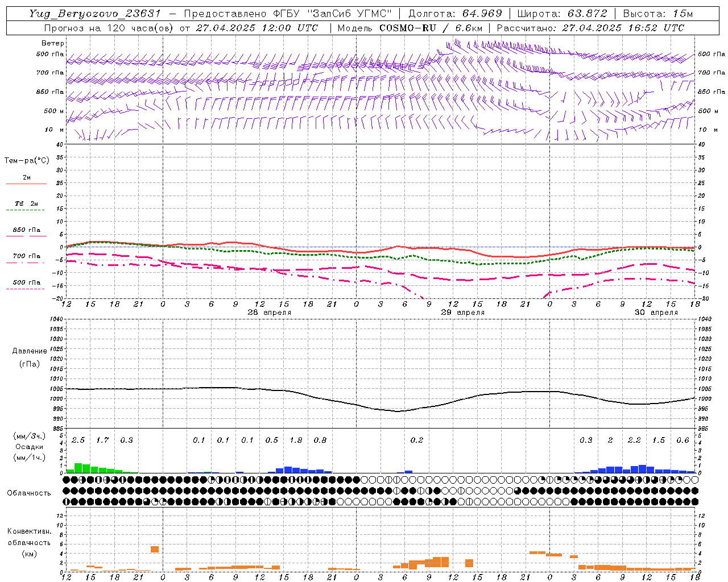Click the 'Модель COSMO-RU / 6.6км' text

409,27
